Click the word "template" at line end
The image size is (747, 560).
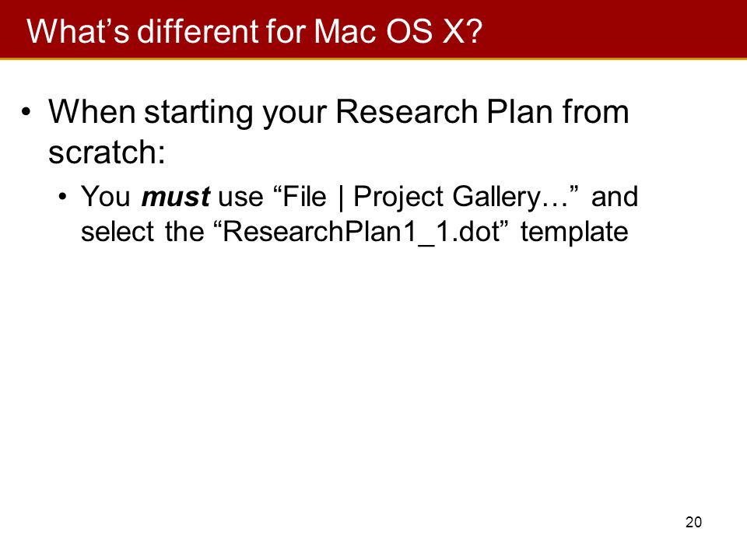tap(574, 233)
